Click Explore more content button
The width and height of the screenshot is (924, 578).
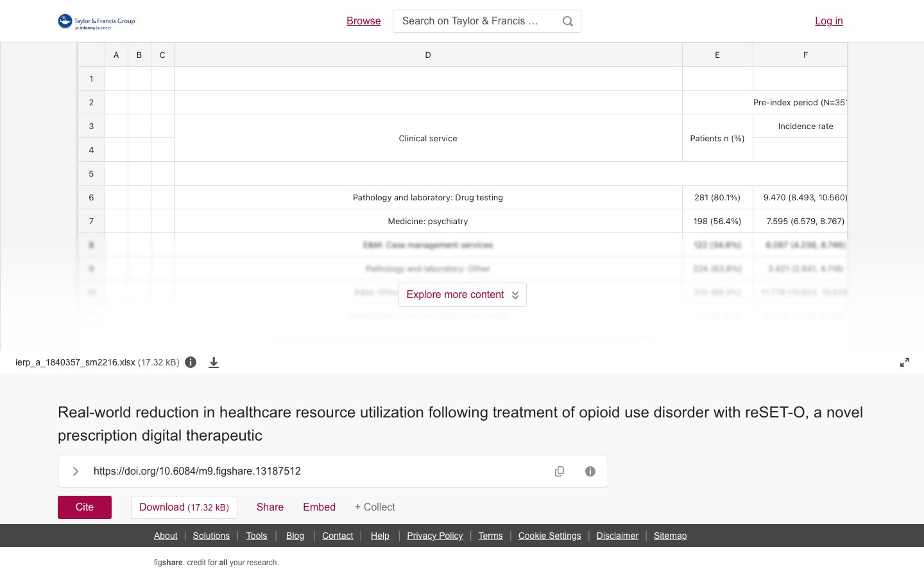click(462, 295)
